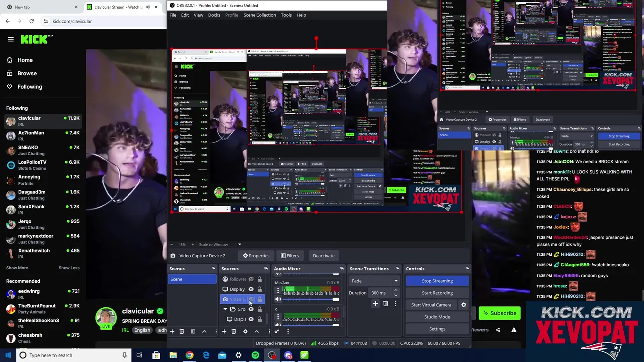This screenshot has width=644, height=362.
Task: Click Transition Duration 300 ms field
Action: coord(381,293)
